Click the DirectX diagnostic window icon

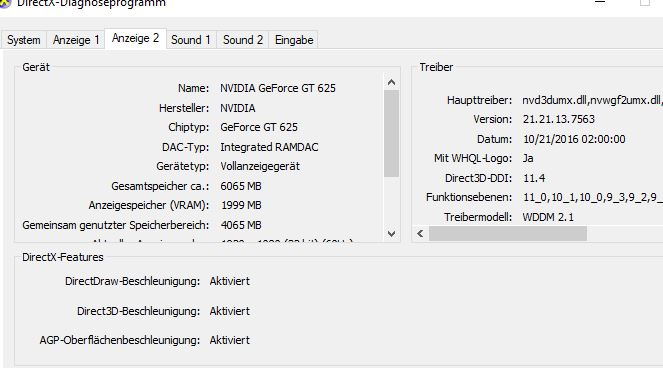pos(5,3)
